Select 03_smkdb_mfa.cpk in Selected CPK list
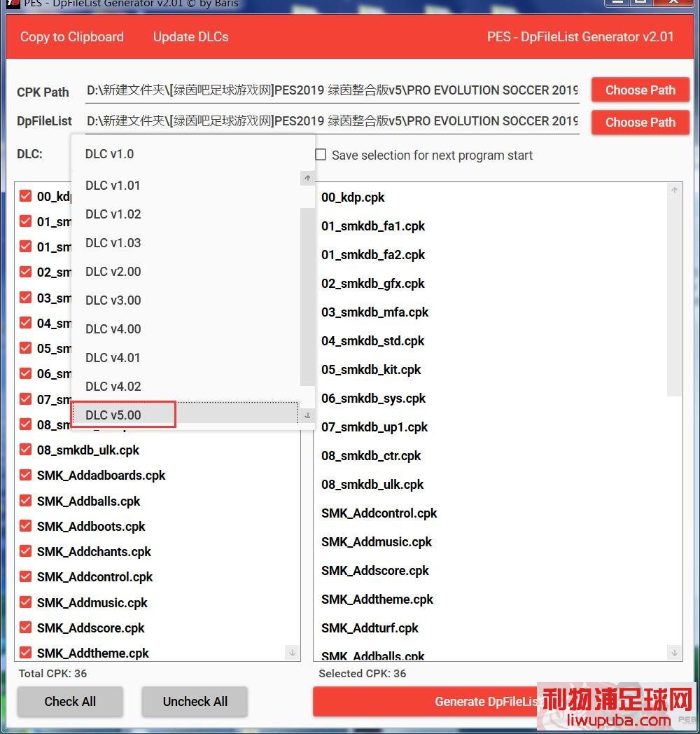 point(374,312)
